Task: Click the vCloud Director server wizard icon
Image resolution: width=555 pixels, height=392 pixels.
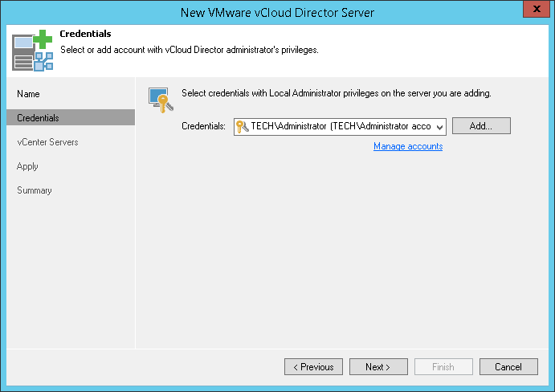Action: [31, 50]
